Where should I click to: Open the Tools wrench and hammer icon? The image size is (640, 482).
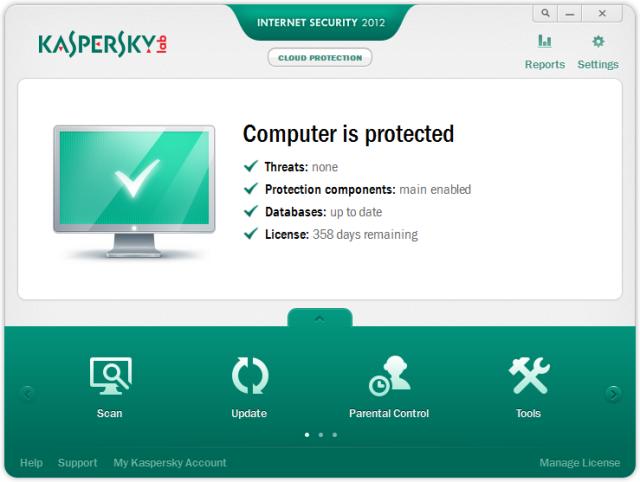coord(529,375)
